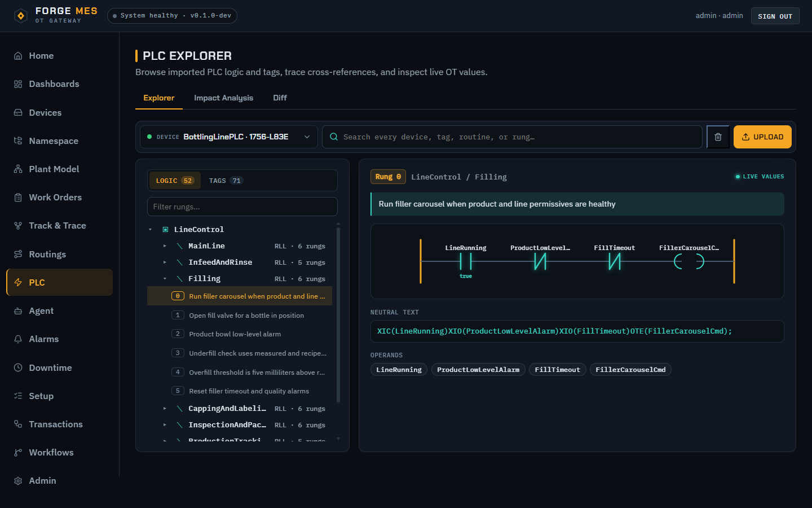Navigate to Workflows
Image resolution: width=812 pixels, height=508 pixels.
(59, 453)
